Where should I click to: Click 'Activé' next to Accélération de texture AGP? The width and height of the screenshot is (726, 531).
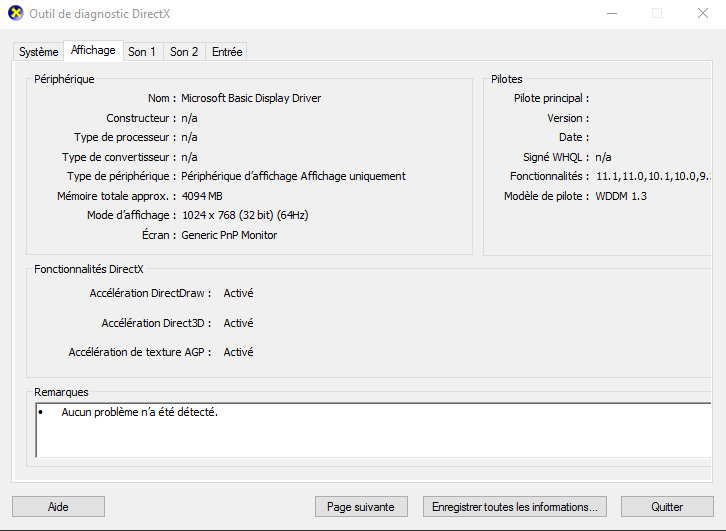click(238, 352)
